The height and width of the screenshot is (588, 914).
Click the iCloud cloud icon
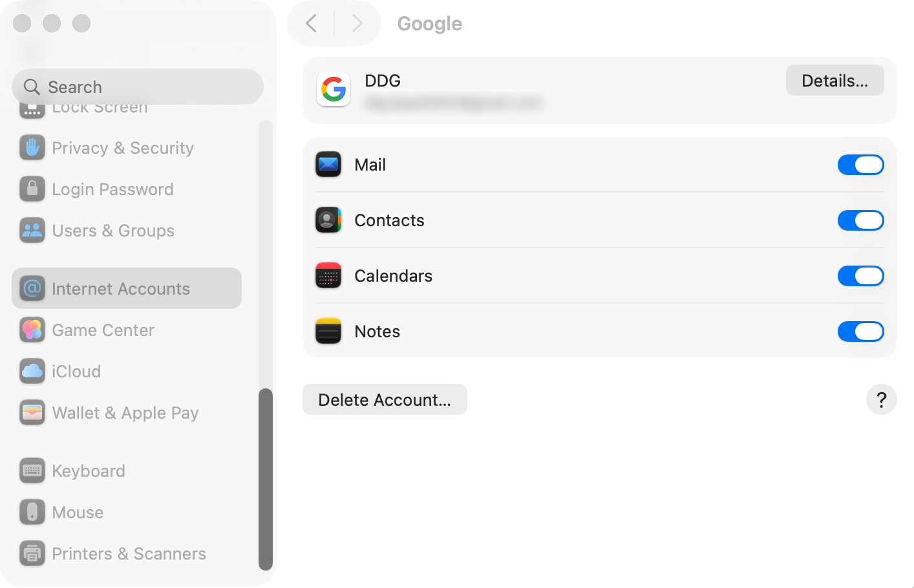[x=32, y=372]
